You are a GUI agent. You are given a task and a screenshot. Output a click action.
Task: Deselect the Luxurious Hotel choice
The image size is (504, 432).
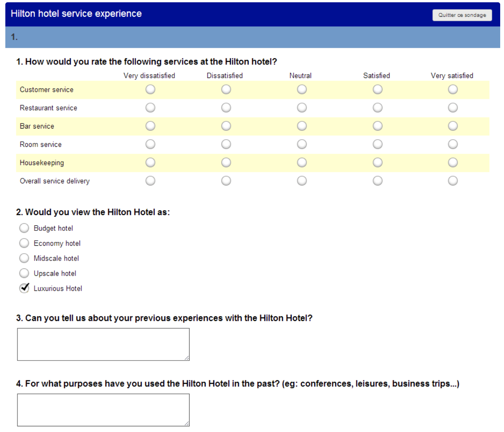24,288
